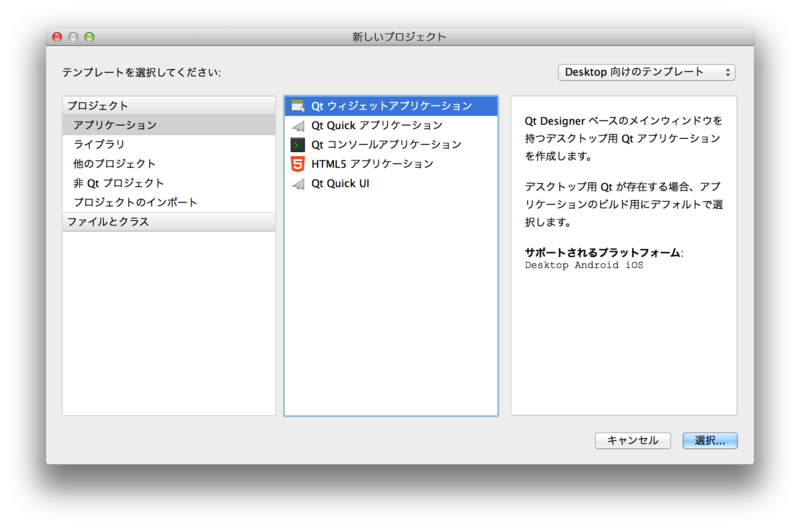The height and width of the screenshot is (528, 800).
Task: Click the Qt コンソールアプリケーション terminal icon
Action: [297, 145]
